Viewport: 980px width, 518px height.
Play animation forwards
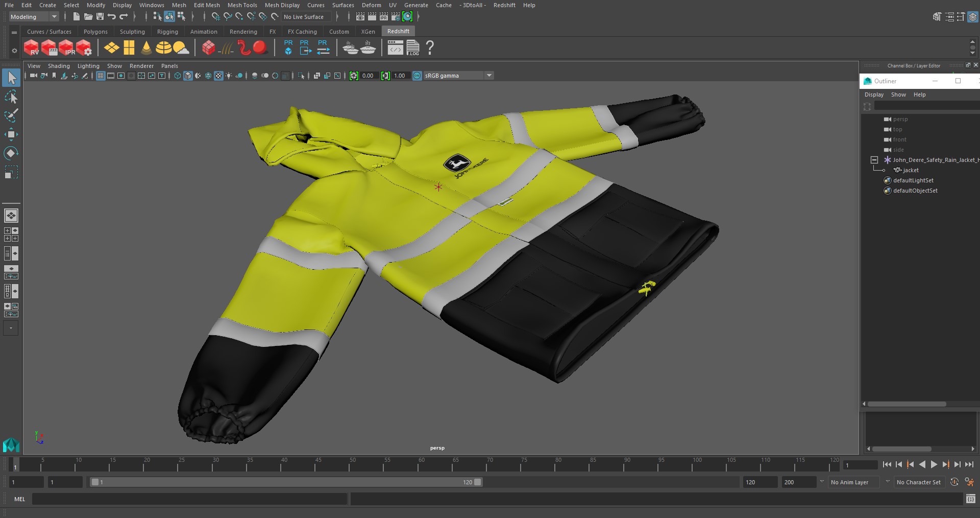point(934,464)
